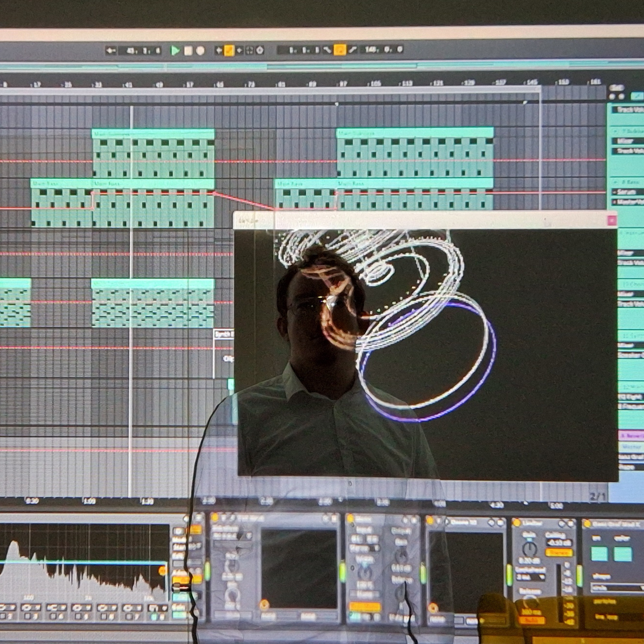Click the Stop button in transport bar

click(x=188, y=51)
